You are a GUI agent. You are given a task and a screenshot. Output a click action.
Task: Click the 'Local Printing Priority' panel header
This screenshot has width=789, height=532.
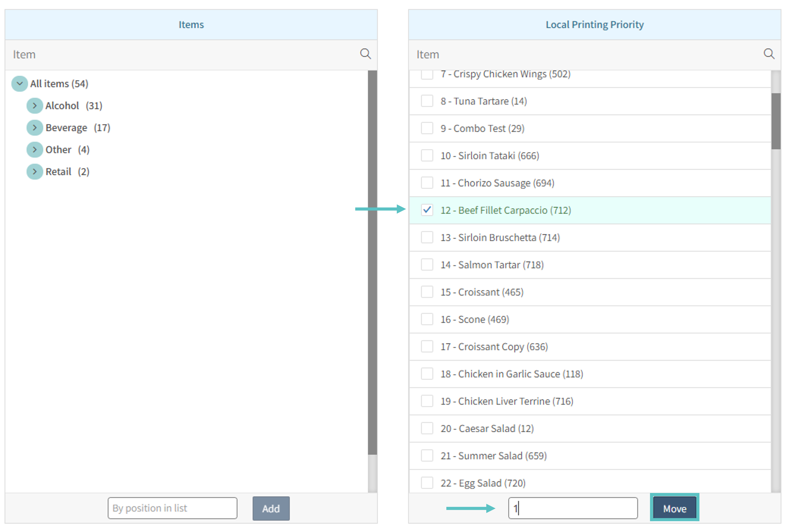pyautogui.click(x=594, y=24)
